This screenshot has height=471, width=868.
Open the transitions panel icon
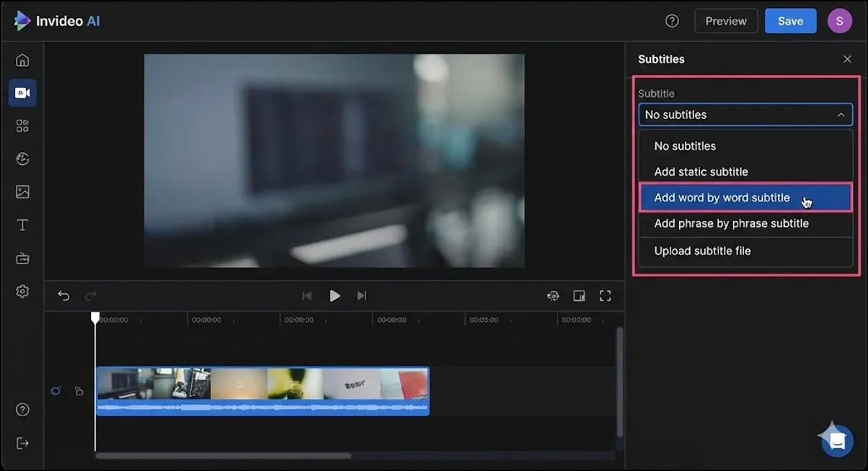click(22, 158)
